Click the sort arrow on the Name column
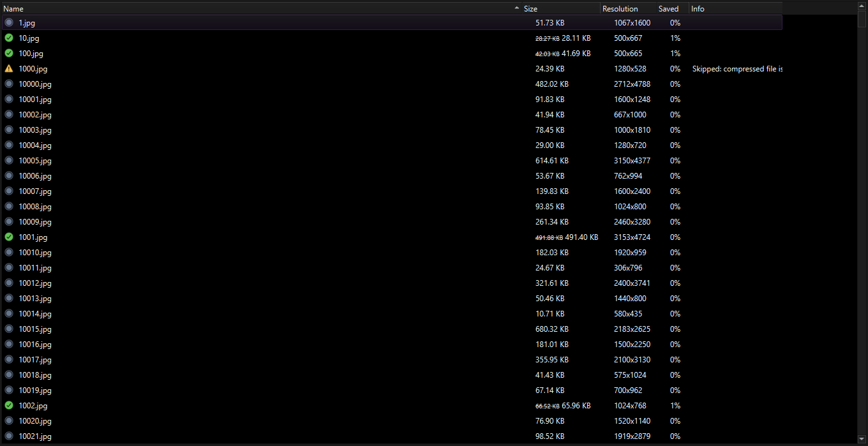The image size is (868, 446). coord(517,8)
